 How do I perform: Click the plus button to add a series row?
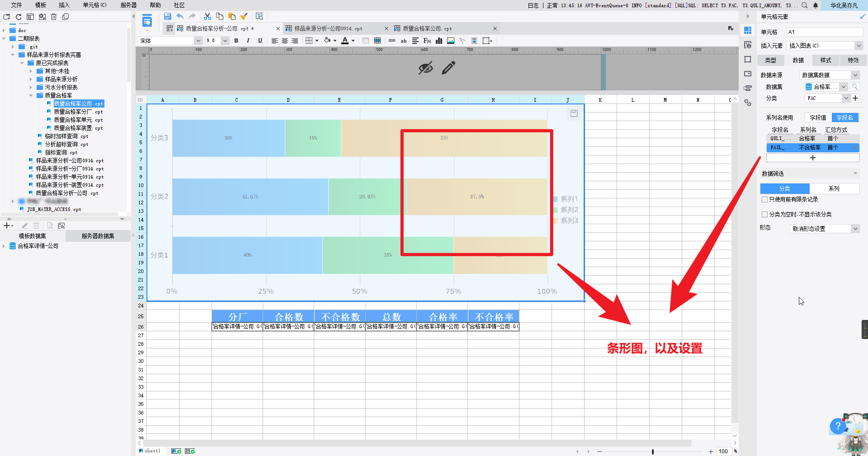(x=813, y=158)
